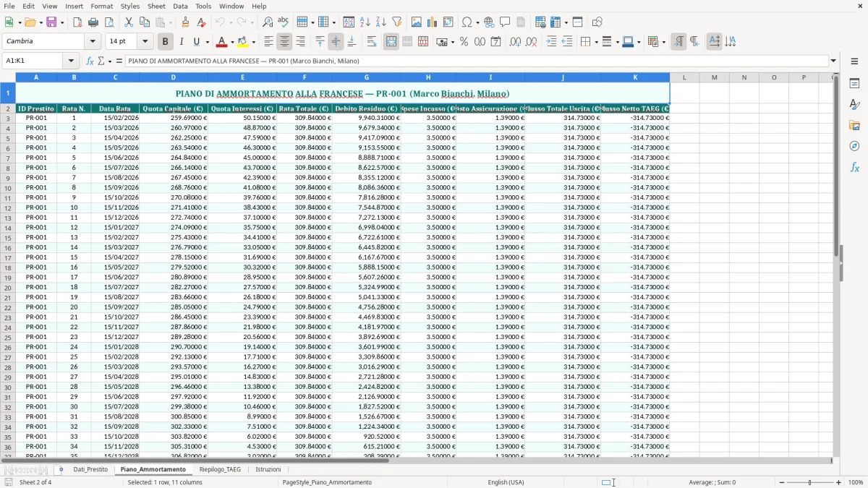Image resolution: width=868 pixels, height=488 pixels.
Task: Copy selection using the Copy icon
Action: [x=145, y=22]
